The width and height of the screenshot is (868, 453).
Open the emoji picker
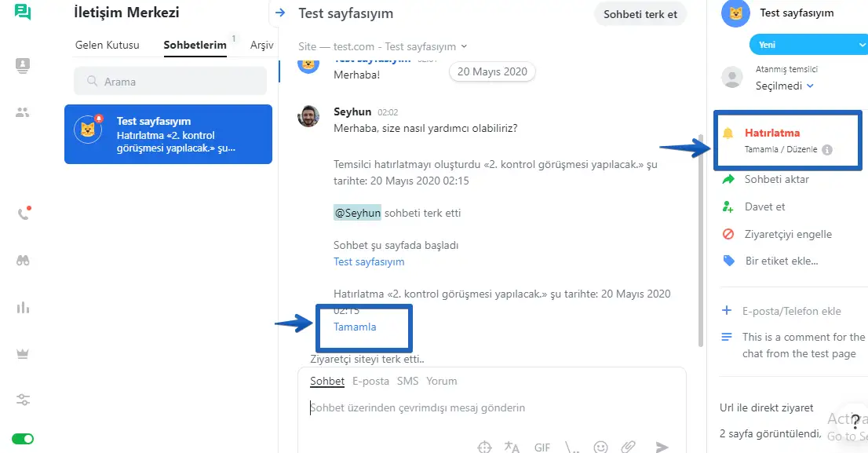click(x=600, y=447)
